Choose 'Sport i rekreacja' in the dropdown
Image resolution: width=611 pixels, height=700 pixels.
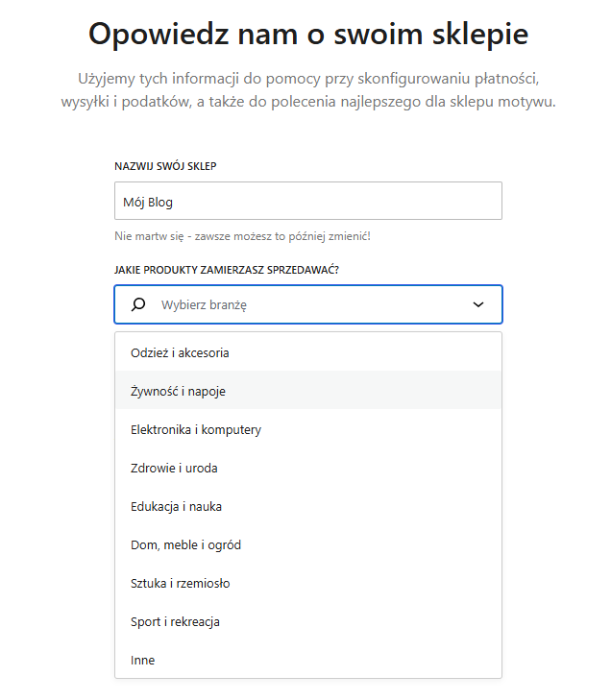click(x=175, y=621)
